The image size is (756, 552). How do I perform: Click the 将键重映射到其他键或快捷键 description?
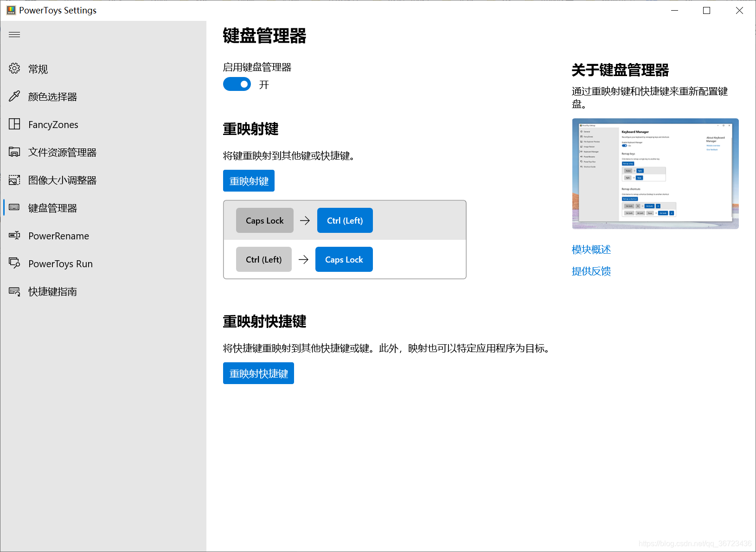[288, 156]
